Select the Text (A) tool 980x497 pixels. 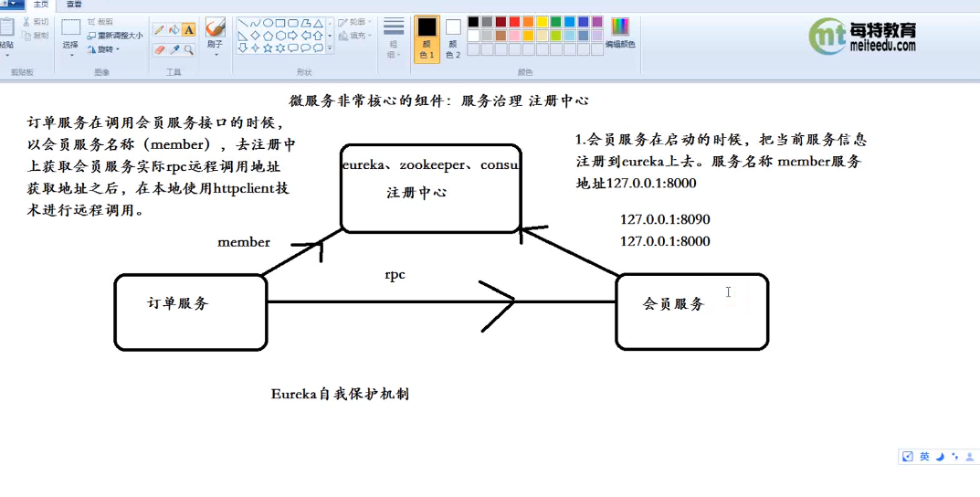pyautogui.click(x=189, y=29)
